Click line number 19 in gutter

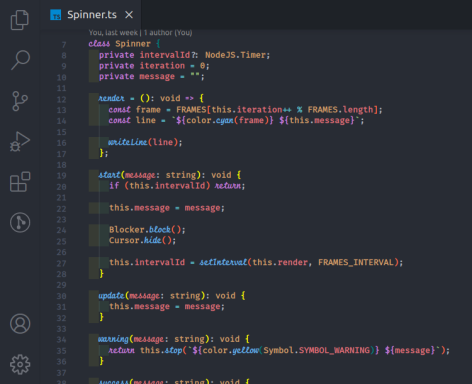pyautogui.click(x=61, y=176)
